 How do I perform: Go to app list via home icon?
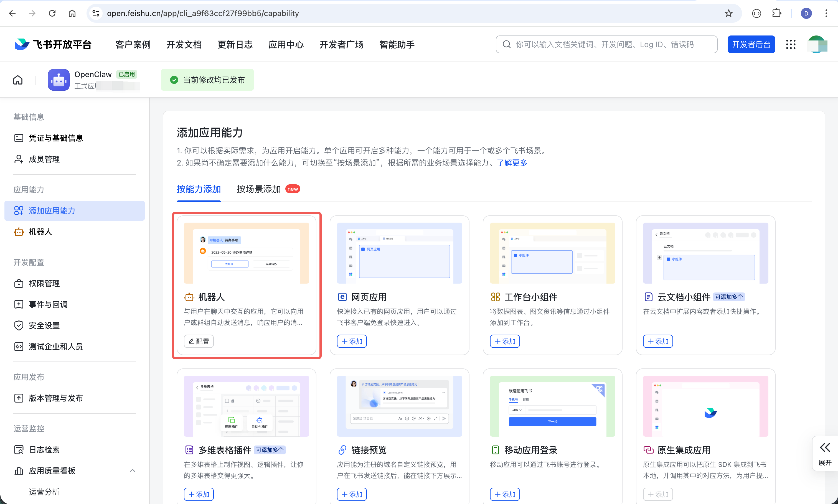tap(18, 80)
